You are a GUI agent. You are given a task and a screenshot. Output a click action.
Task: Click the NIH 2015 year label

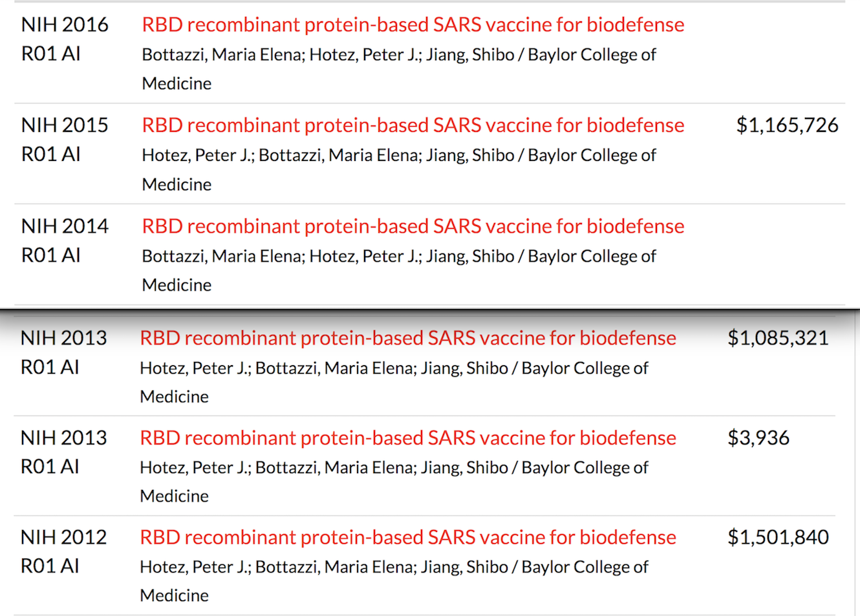coord(65,125)
